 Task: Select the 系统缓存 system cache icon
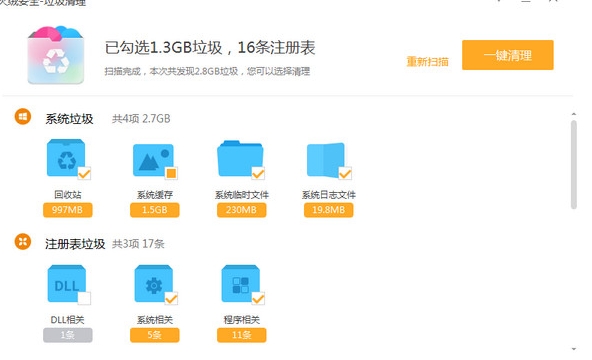click(153, 160)
